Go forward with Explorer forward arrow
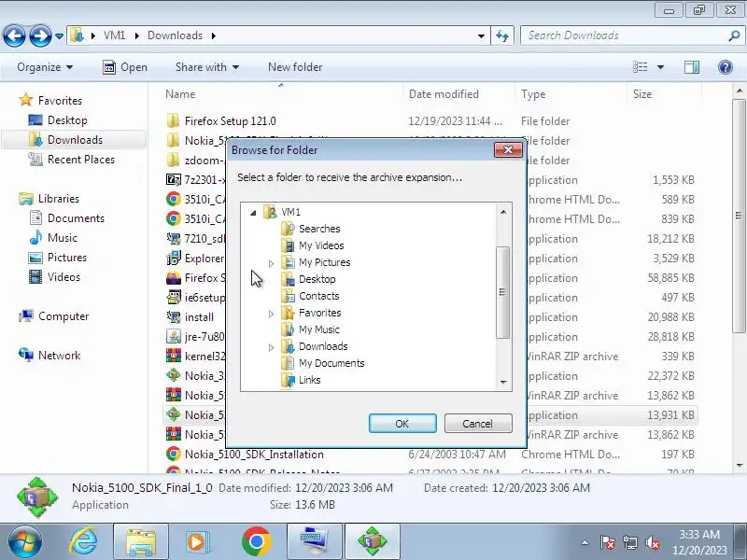747x560 pixels. [40, 35]
